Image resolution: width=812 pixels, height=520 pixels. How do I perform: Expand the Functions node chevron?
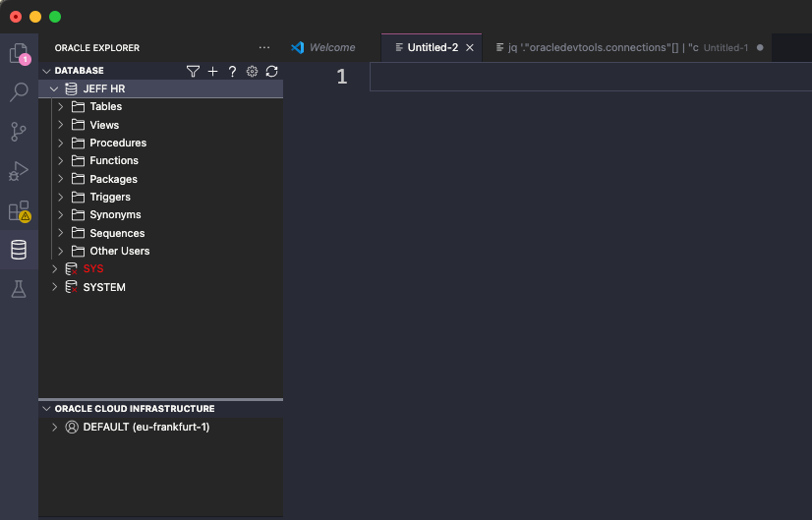coord(61,160)
